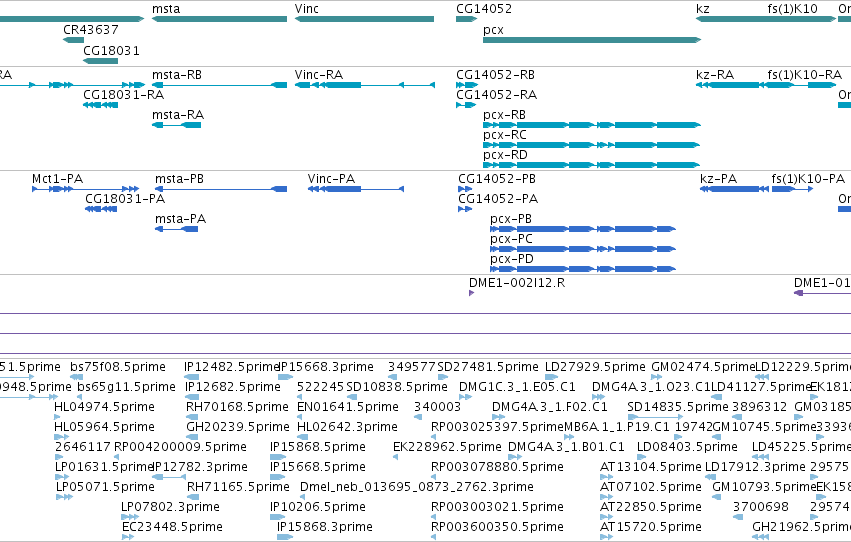Open the GH20239.5prime EST label
851x542 pixels.
click(238, 428)
